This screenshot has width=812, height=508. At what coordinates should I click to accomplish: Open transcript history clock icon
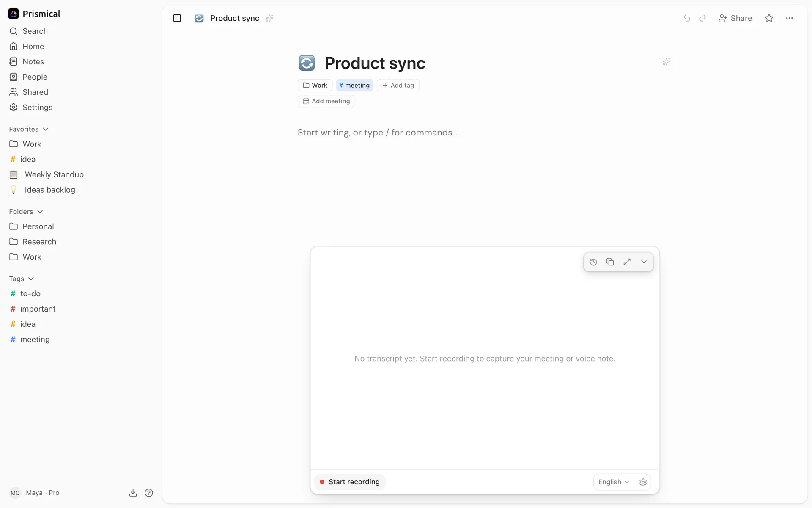(593, 262)
